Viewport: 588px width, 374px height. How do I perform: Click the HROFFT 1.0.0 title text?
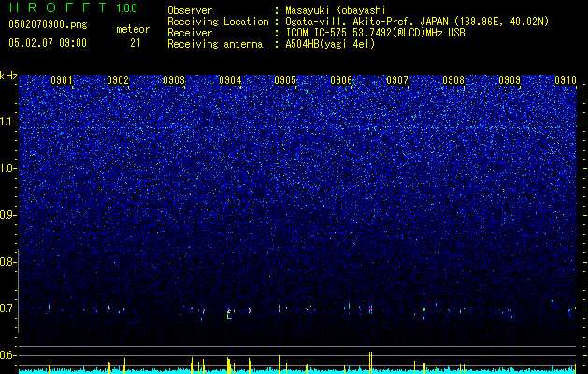click(x=74, y=7)
